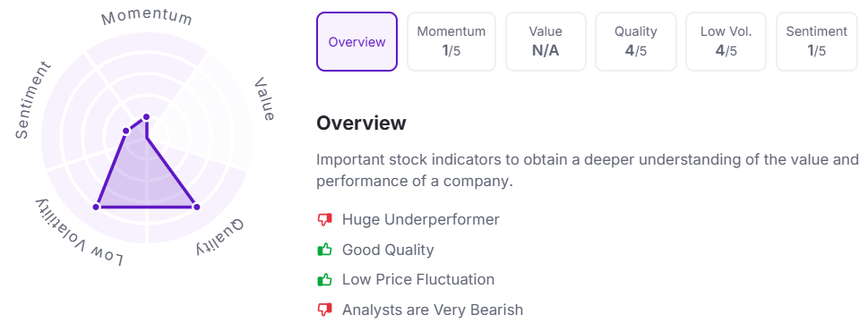868x323 pixels.
Task: Click thumbs-down icon beside Huge Underperformer
Action: [x=324, y=220]
